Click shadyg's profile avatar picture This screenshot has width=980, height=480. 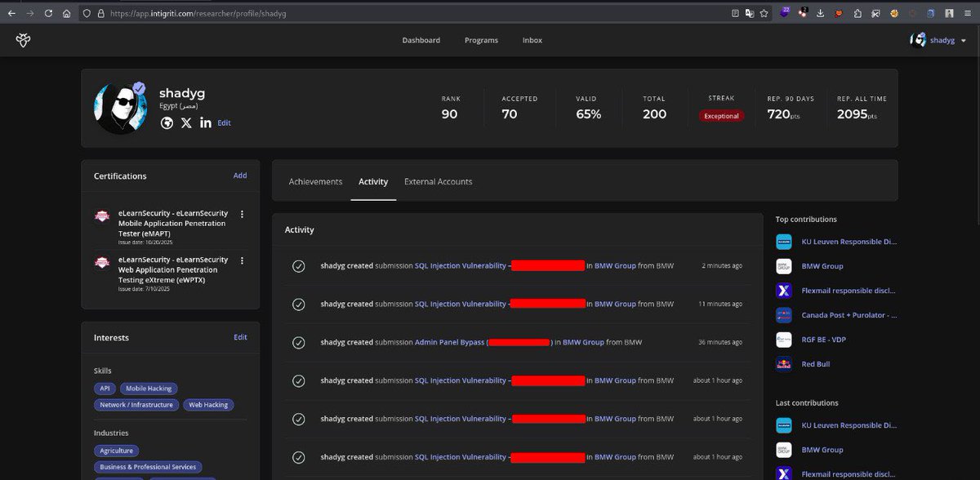(120, 108)
